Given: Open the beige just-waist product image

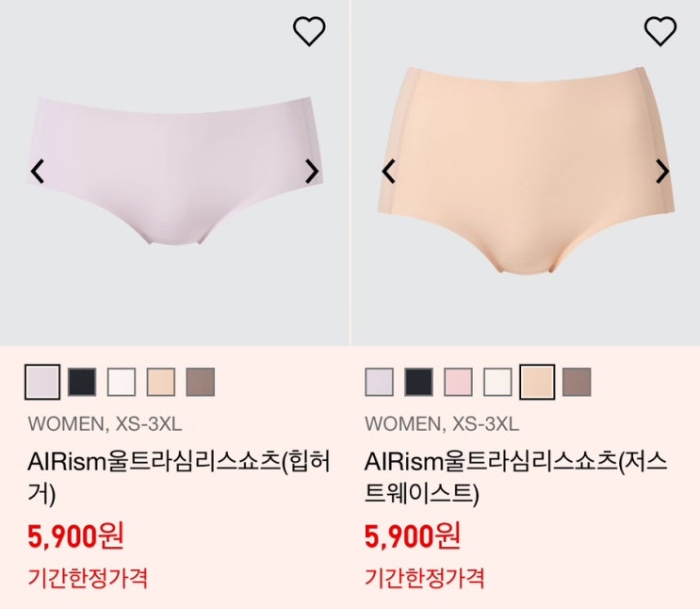Looking at the screenshot, I should pos(526,173).
